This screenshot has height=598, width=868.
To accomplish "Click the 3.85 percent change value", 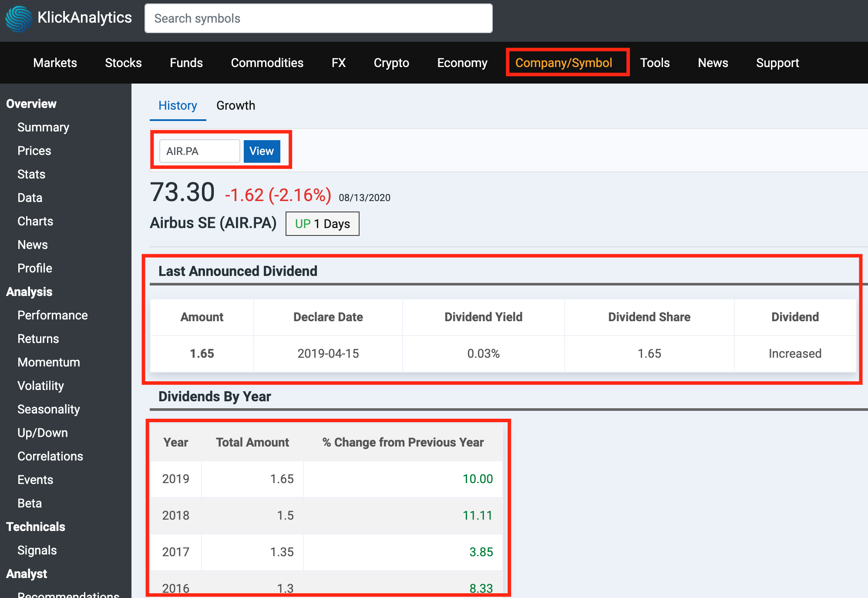I will pos(481,552).
